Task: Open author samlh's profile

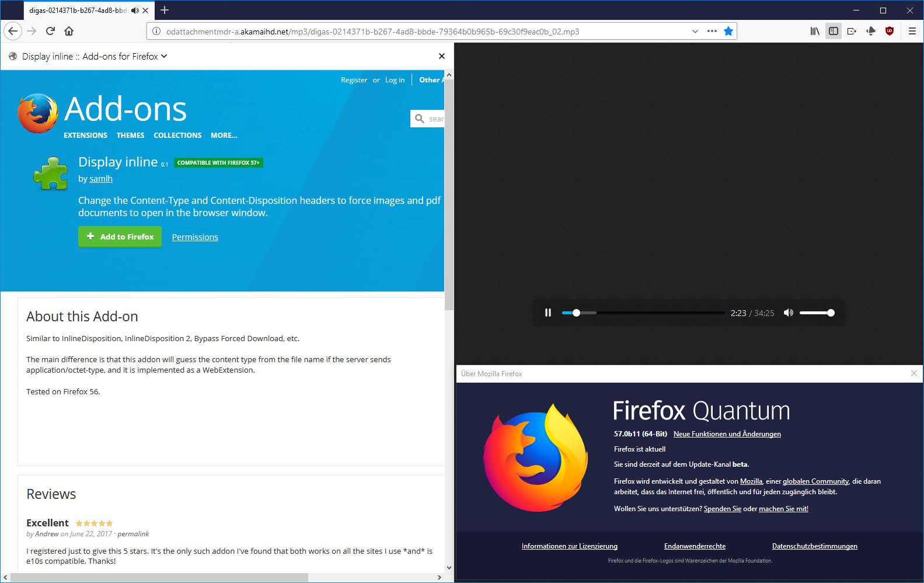Action: pos(101,179)
